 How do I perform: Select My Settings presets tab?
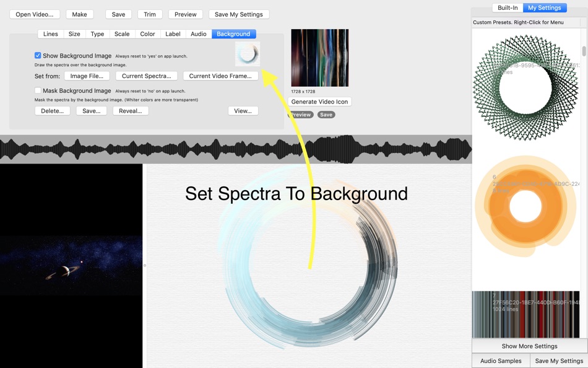click(x=545, y=7)
